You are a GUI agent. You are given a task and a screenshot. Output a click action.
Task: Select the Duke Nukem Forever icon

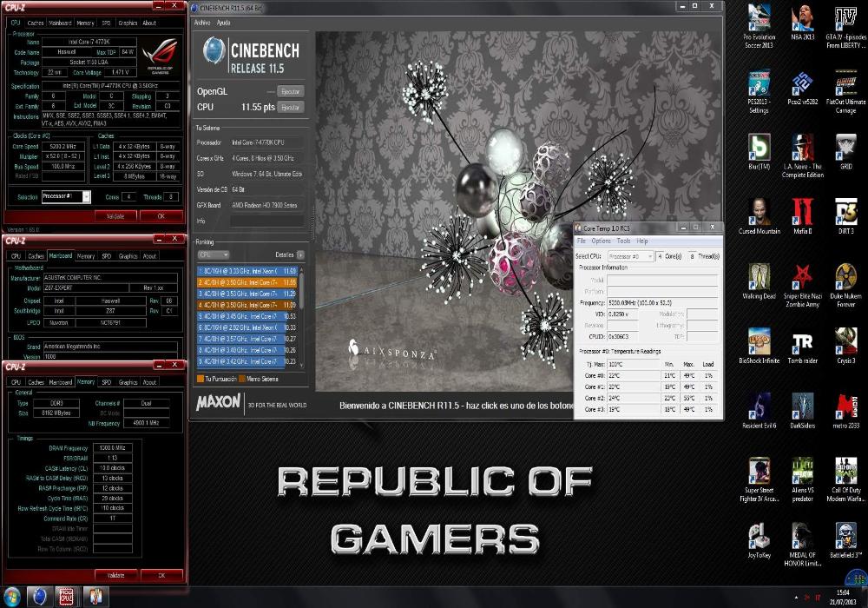[845, 285]
